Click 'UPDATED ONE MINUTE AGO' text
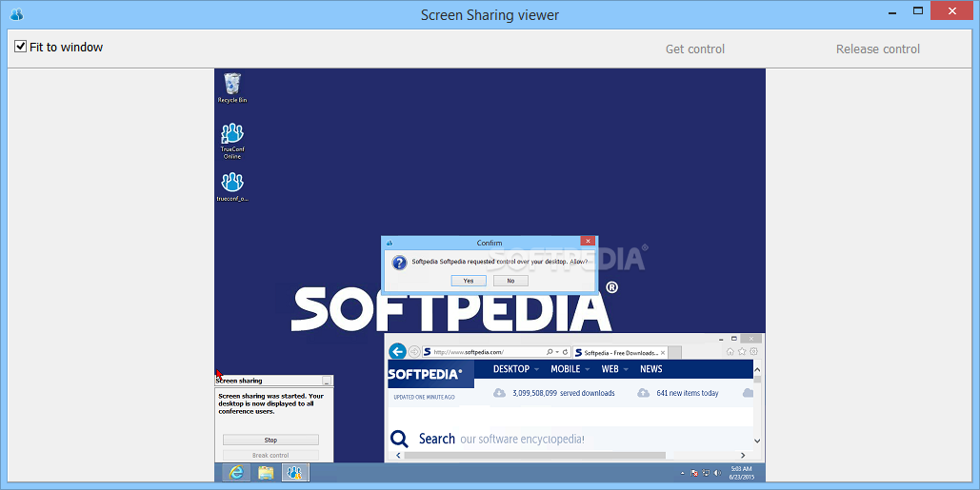 tap(424, 397)
